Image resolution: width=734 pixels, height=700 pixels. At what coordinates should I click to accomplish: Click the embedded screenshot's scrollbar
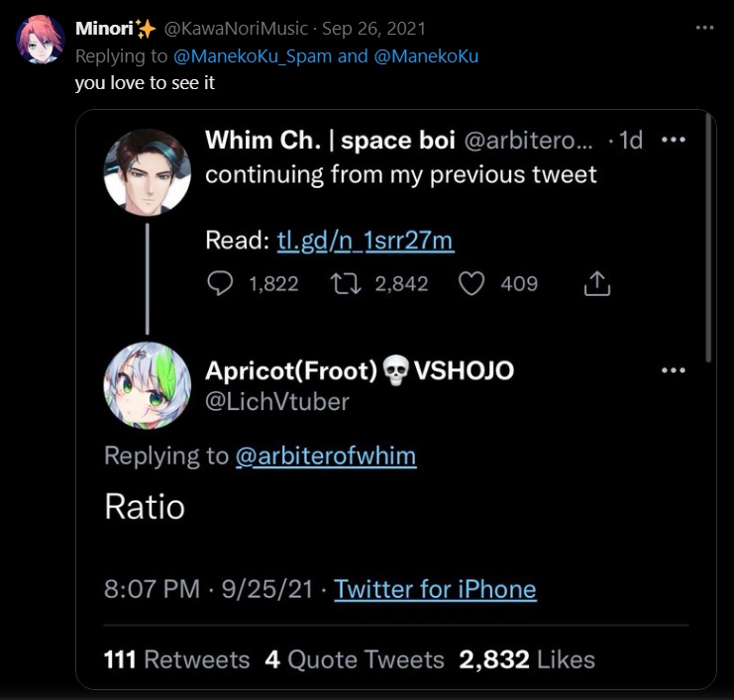tap(708, 238)
